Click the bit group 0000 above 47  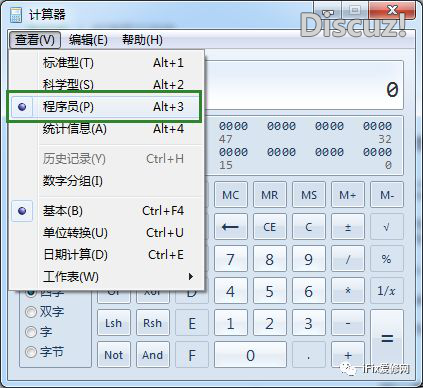click(233, 126)
